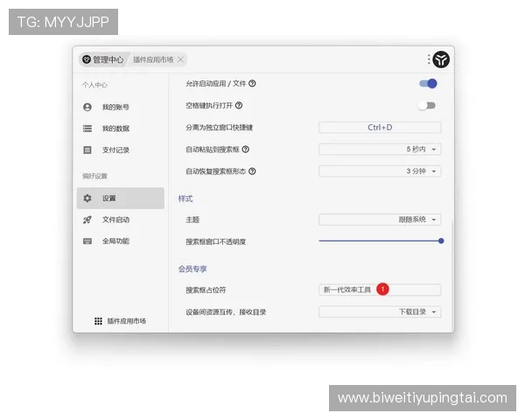Click the 设备间资源互传，接收目录 label
The width and height of the screenshot is (525, 420).
tap(226, 312)
